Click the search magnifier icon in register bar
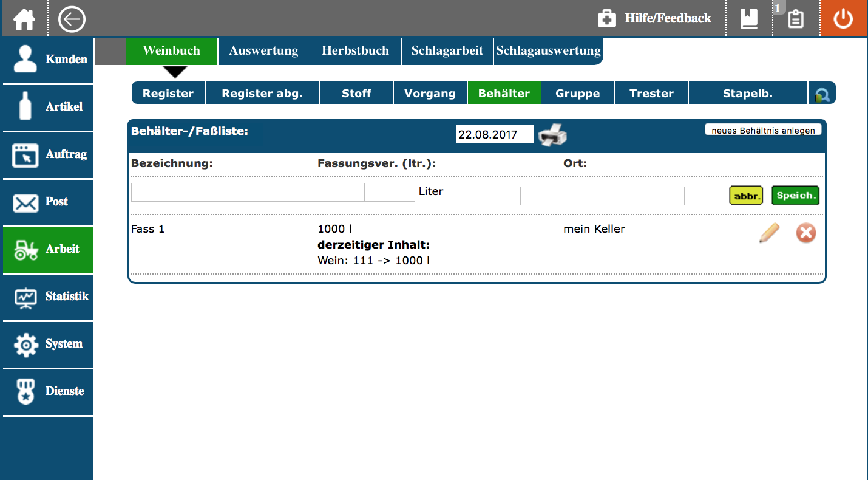 click(822, 94)
